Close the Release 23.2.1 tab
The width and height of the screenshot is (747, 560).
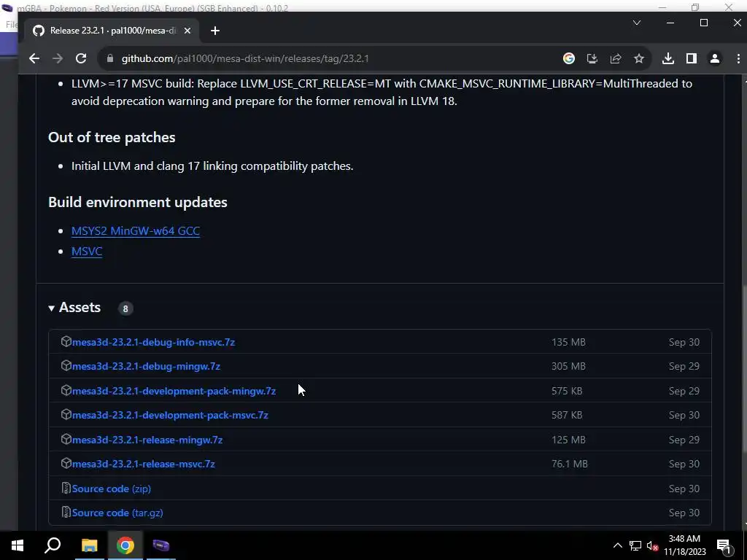tap(187, 31)
